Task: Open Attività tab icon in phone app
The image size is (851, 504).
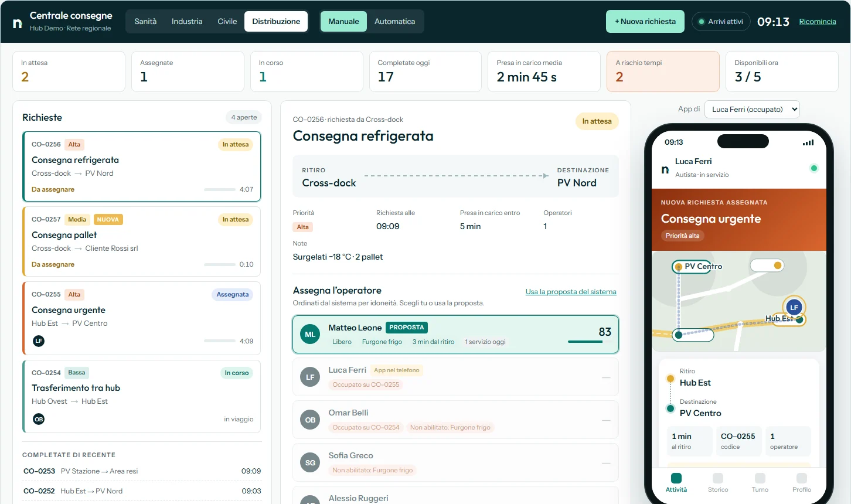Action: pos(676,478)
